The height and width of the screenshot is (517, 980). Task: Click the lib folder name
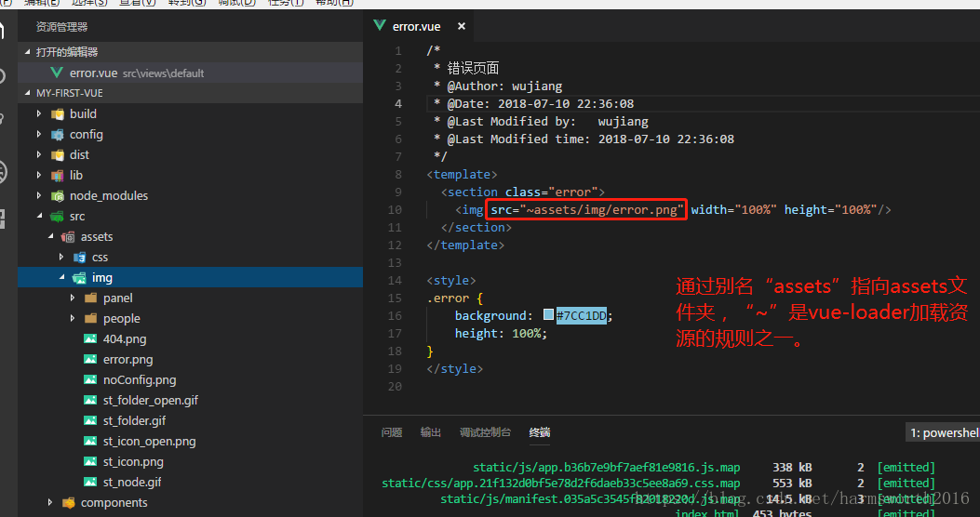76,176
